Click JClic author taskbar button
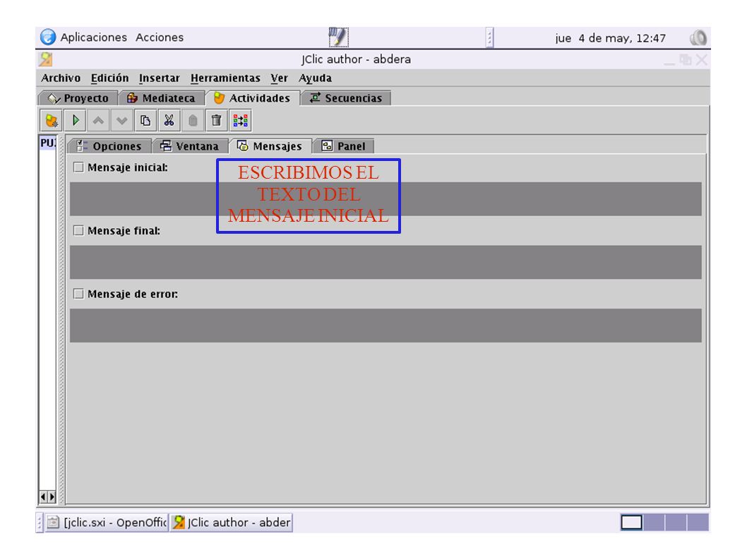Image resolution: width=747 pixels, height=560 pixels. point(231,523)
